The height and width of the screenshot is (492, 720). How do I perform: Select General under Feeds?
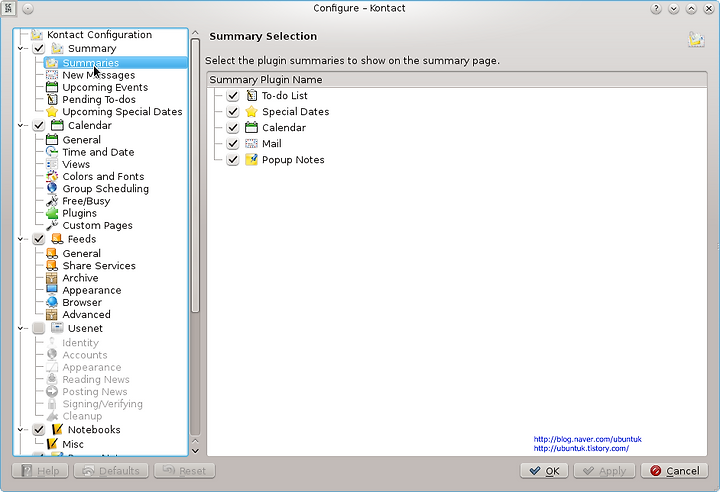tap(81, 254)
